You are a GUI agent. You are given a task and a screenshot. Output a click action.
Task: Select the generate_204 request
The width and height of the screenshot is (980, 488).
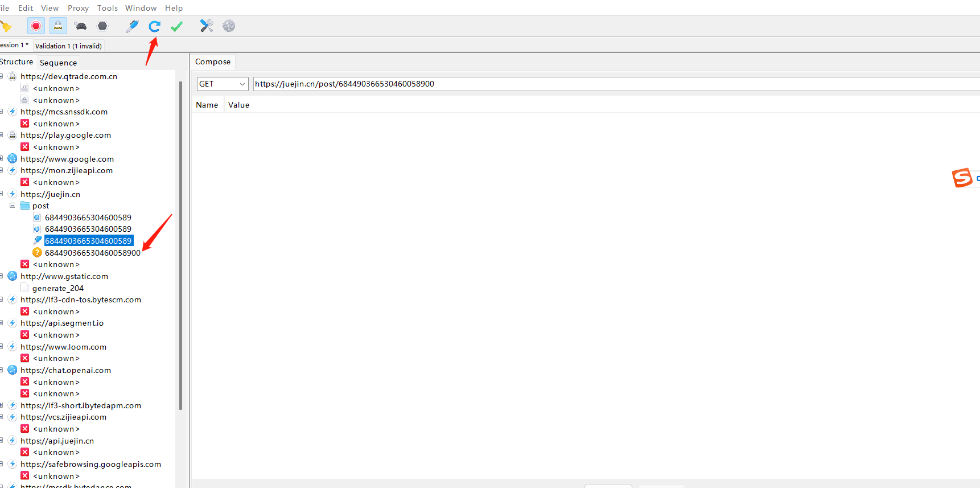[58, 288]
